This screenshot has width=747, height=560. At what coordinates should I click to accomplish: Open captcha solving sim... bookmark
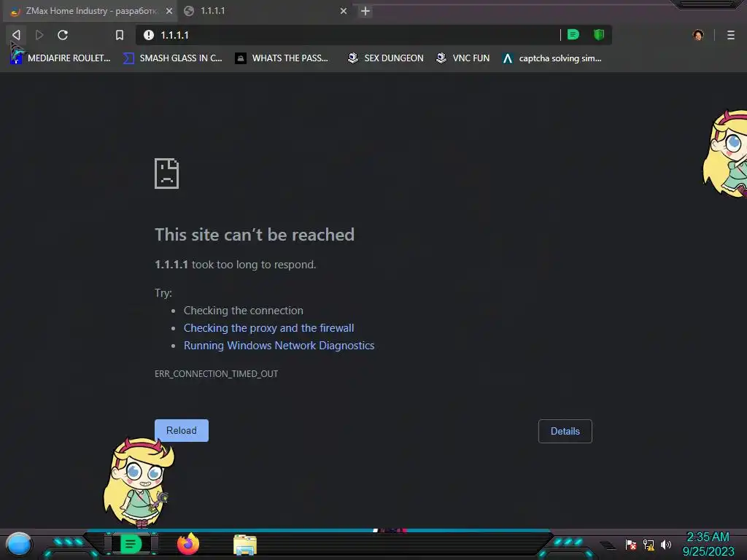[552, 58]
